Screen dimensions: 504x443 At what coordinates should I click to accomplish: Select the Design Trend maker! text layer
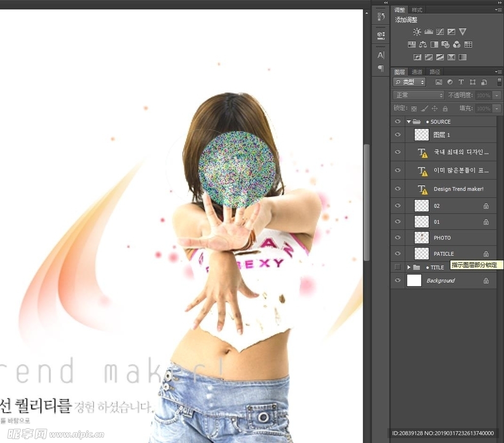click(x=458, y=189)
